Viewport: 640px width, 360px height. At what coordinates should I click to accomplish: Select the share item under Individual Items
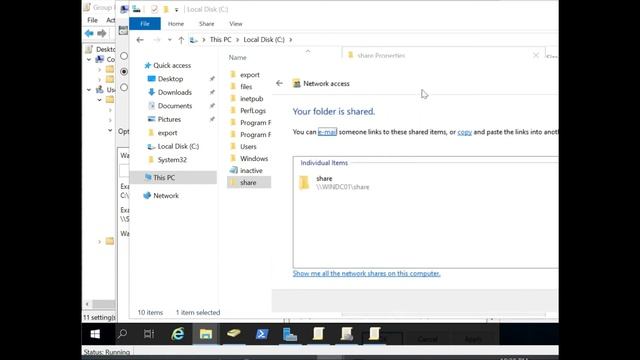[334, 182]
